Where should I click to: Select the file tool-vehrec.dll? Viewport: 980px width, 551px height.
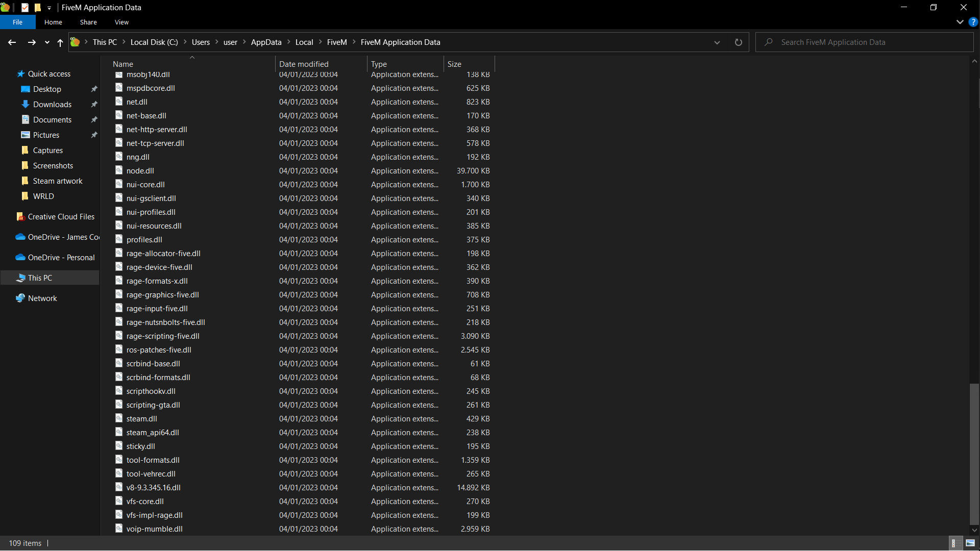coord(151,474)
